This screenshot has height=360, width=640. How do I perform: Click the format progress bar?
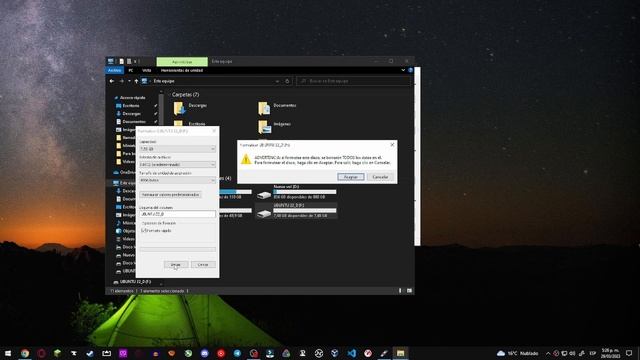pos(178,249)
